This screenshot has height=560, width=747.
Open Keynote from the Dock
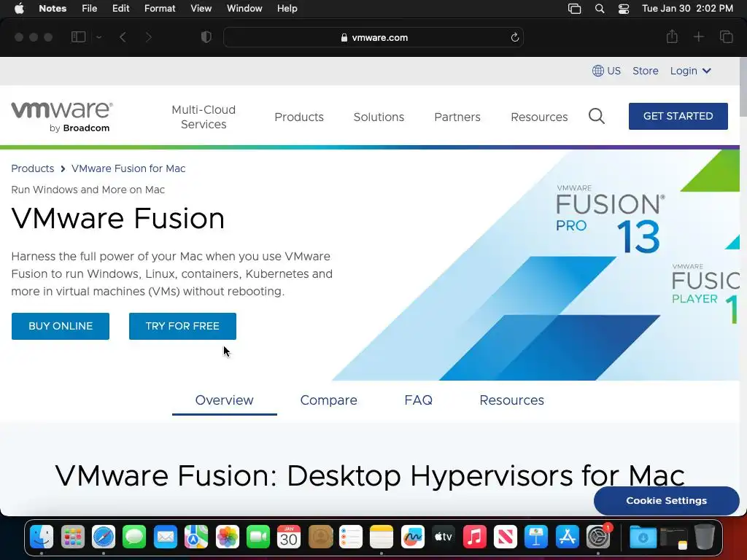(x=536, y=537)
